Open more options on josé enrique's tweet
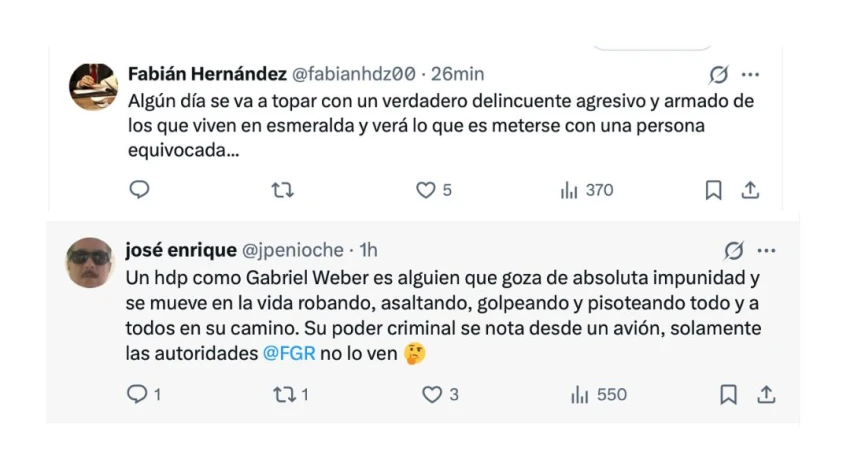This screenshot has width=850, height=459. pyautogui.click(x=767, y=250)
